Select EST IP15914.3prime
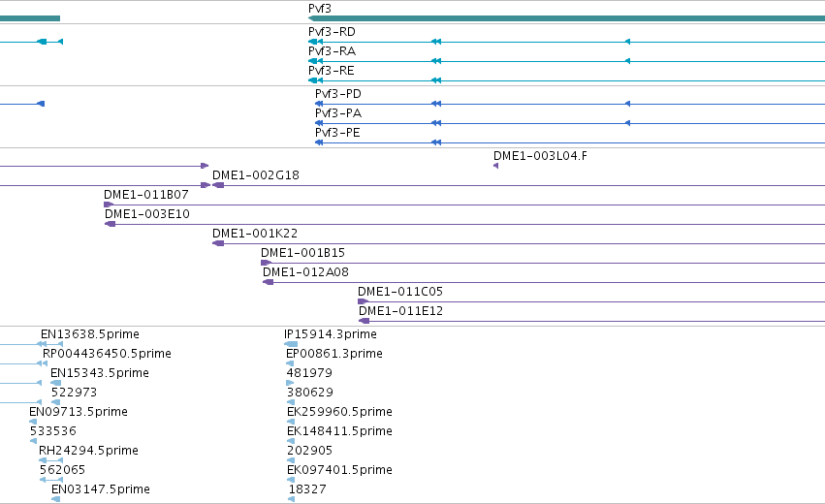Viewport: 825px width, 504px height. (331, 334)
